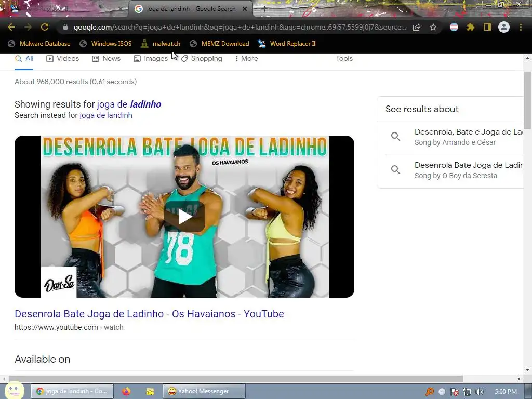
Task: Click the striped flag extension icon
Action: [x=454, y=27]
